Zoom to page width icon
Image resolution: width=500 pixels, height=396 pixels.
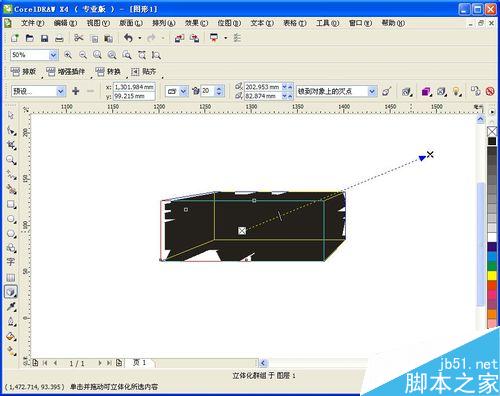(x=142, y=55)
